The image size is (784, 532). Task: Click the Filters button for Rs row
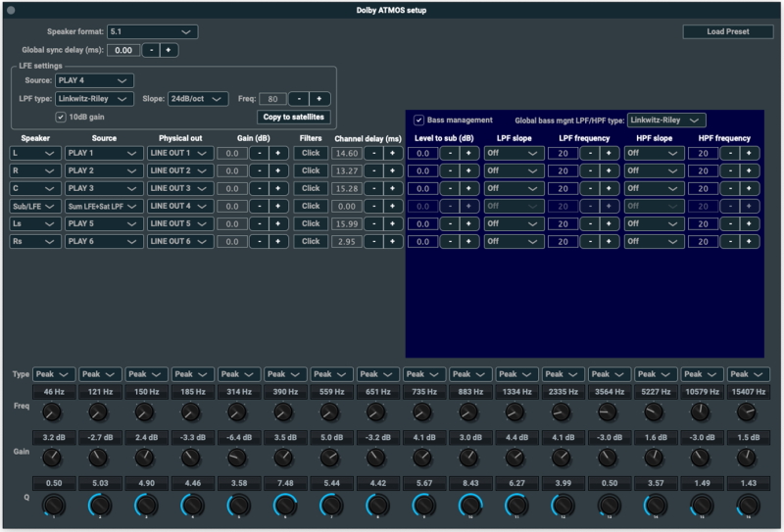coord(311,241)
